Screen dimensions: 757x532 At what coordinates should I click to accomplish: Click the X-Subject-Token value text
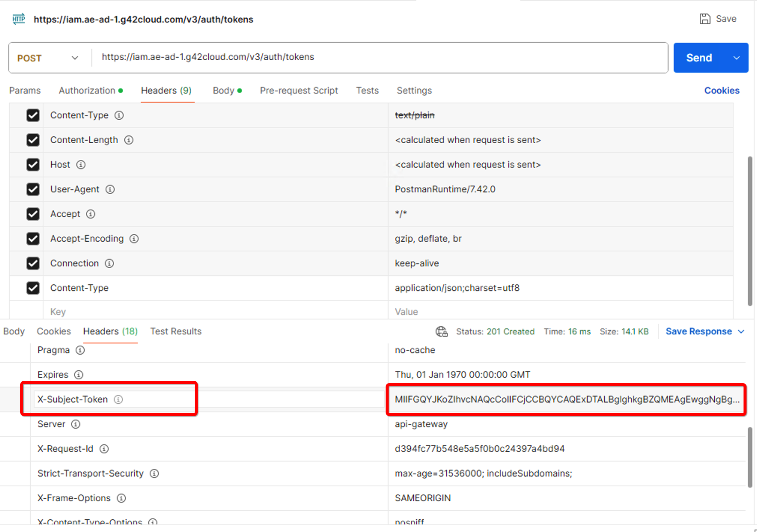(x=567, y=400)
